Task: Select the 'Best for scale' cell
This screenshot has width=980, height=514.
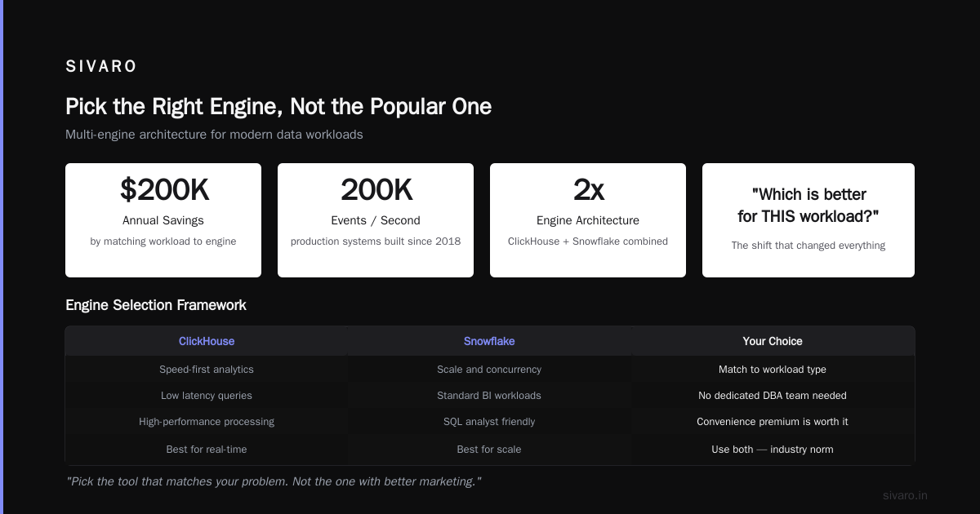Action: 489,450
